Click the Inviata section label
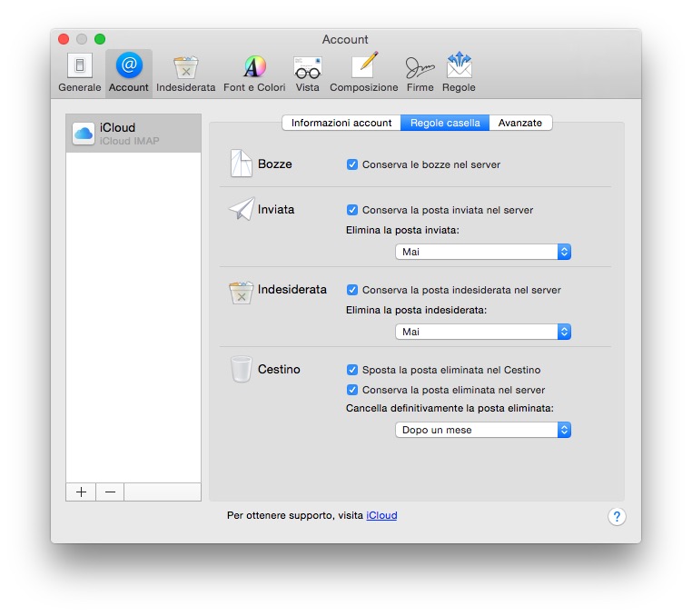Screen dimensions: 692x616 tap(276, 209)
